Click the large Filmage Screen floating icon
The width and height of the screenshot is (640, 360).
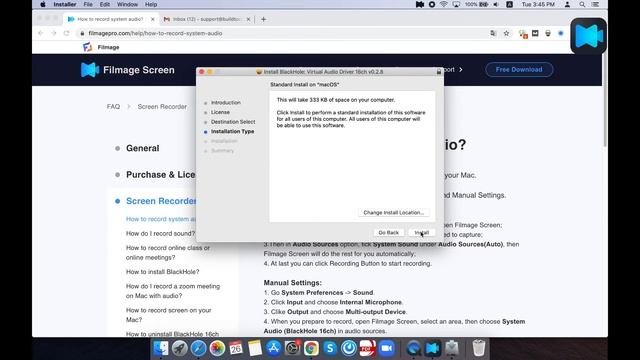coord(588,36)
